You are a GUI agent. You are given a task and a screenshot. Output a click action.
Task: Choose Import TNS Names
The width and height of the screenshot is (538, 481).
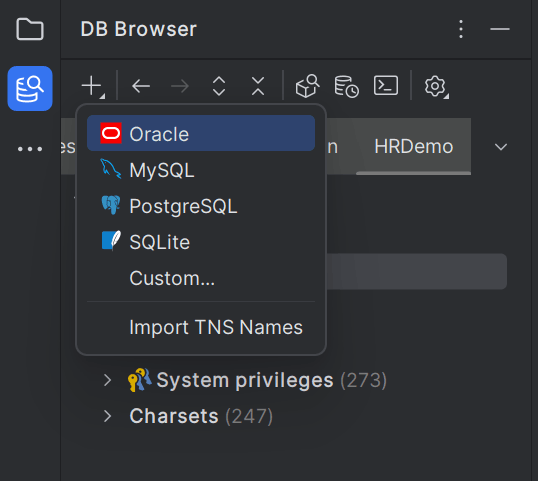pyautogui.click(x=201, y=327)
